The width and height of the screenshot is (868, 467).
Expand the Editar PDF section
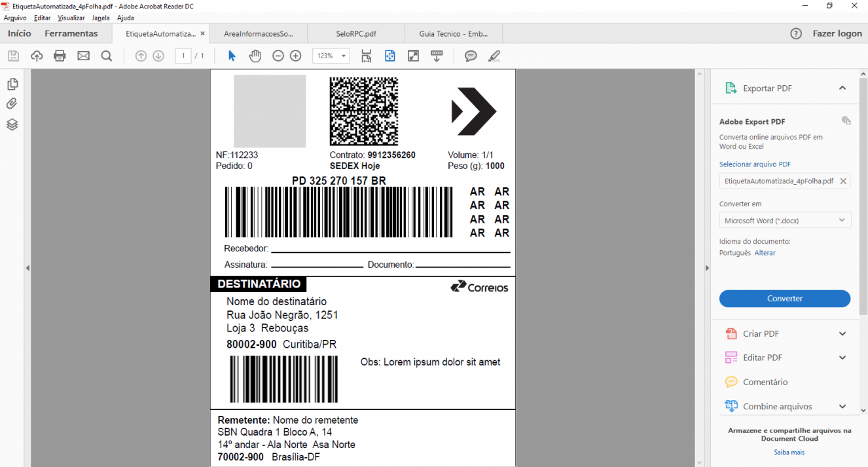(842, 358)
